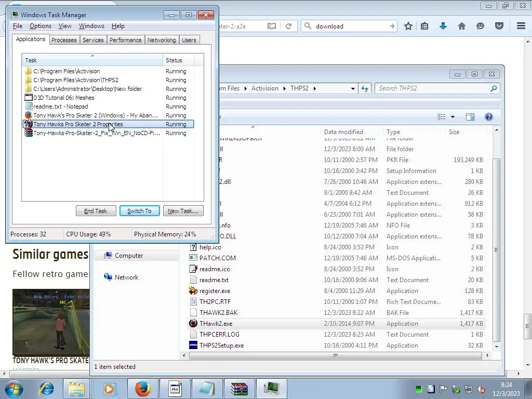The width and height of the screenshot is (532, 399).
Task: Click Firefox bookmark star icon
Action: [408, 26]
